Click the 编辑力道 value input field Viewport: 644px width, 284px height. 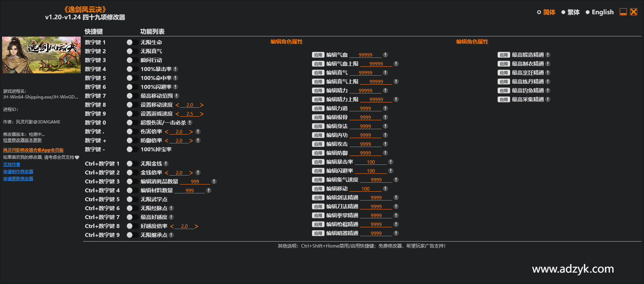click(365, 108)
